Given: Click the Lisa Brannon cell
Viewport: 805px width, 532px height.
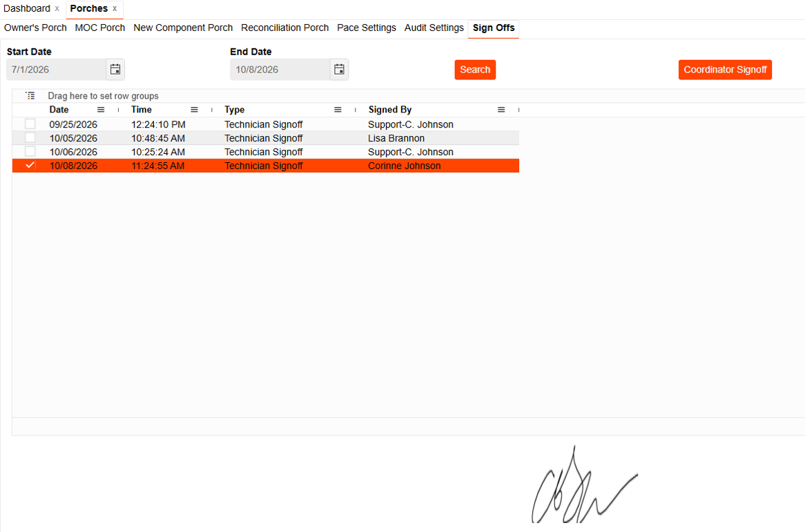Looking at the screenshot, I should [x=396, y=139].
